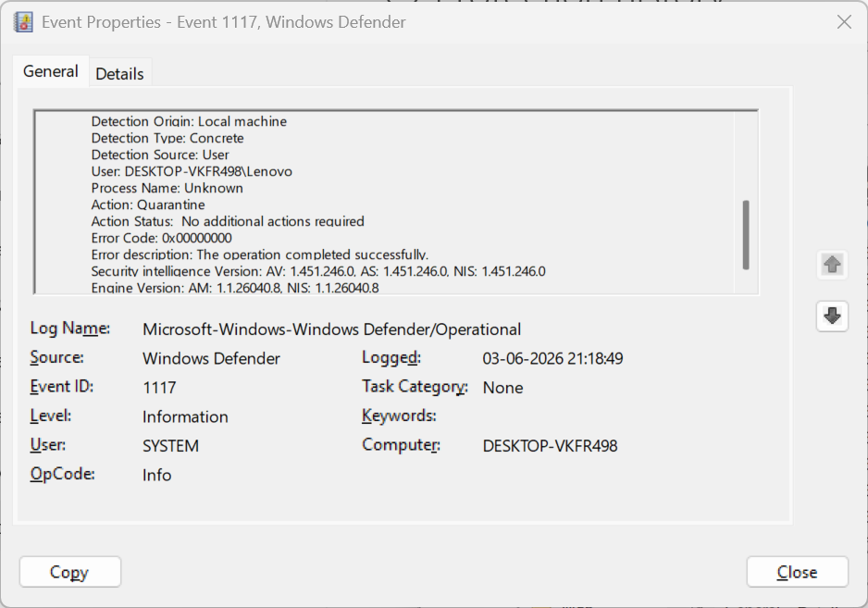Click 'Action Status: No additional actions required'

228,221
